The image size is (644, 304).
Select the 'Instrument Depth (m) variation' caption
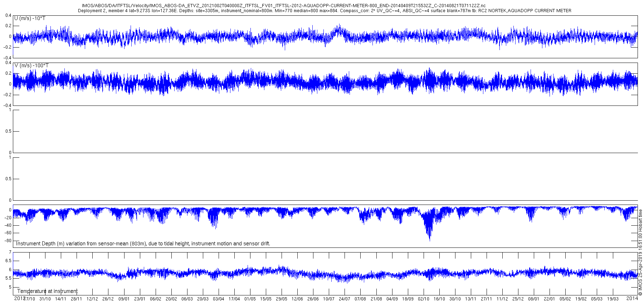143,244
